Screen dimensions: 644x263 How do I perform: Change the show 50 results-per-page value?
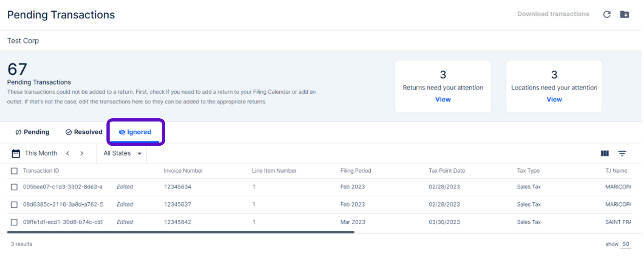(x=625, y=244)
